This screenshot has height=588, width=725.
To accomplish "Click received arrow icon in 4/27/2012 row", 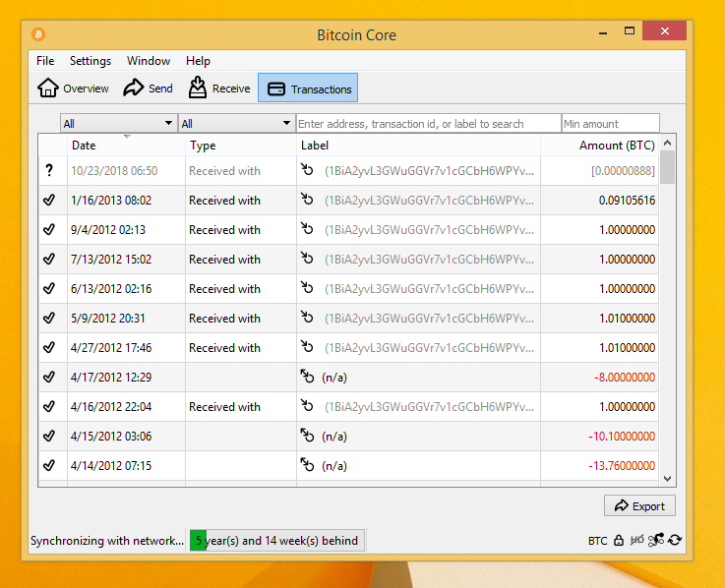I will click(x=307, y=347).
